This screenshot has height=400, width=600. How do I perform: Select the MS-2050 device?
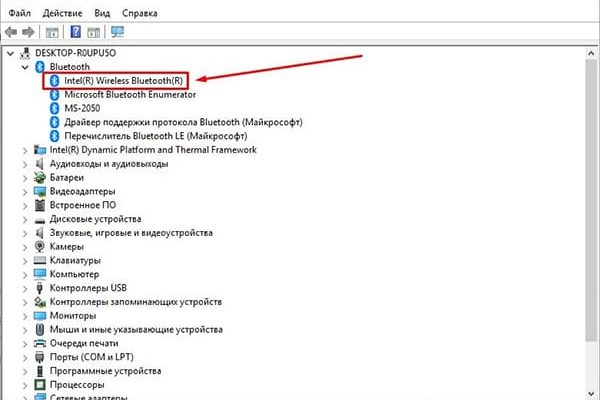tap(82, 108)
